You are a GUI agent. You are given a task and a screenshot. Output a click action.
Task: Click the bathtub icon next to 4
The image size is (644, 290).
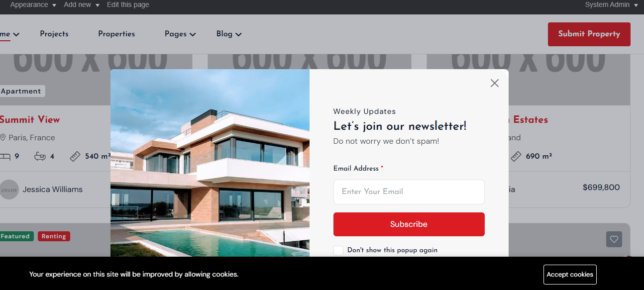pyautogui.click(x=40, y=156)
